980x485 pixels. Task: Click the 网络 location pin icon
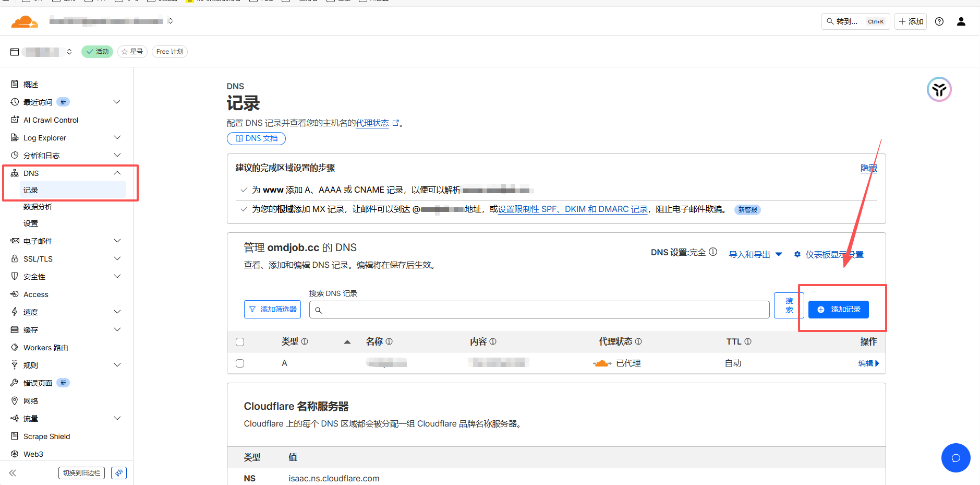click(15, 400)
